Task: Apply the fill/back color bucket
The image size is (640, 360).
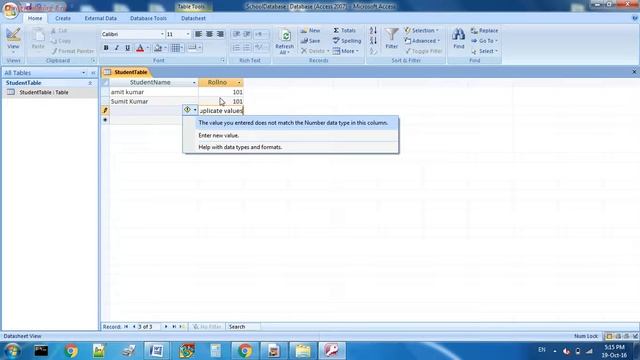Action: pyautogui.click(x=158, y=48)
